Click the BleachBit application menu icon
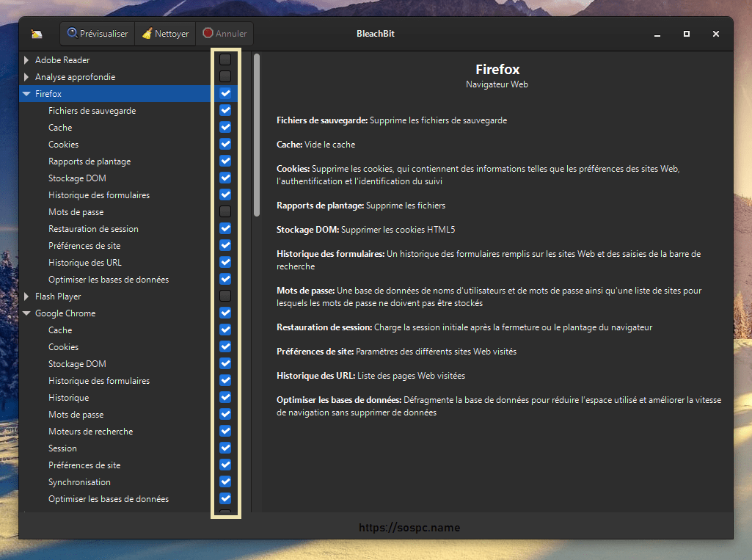The width and height of the screenshot is (752, 560). click(x=37, y=34)
